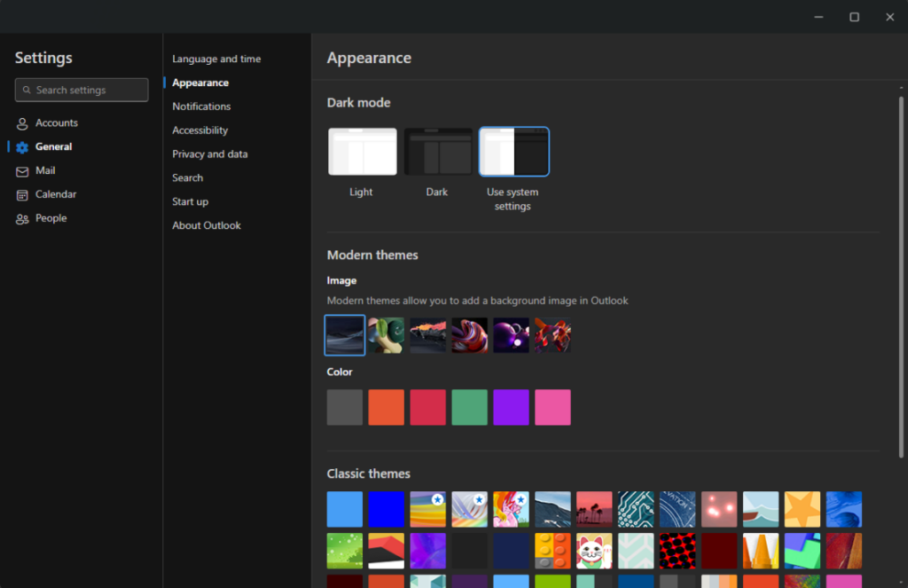Open Privacy and data settings
908x588 pixels.
(x=209, y=153)
